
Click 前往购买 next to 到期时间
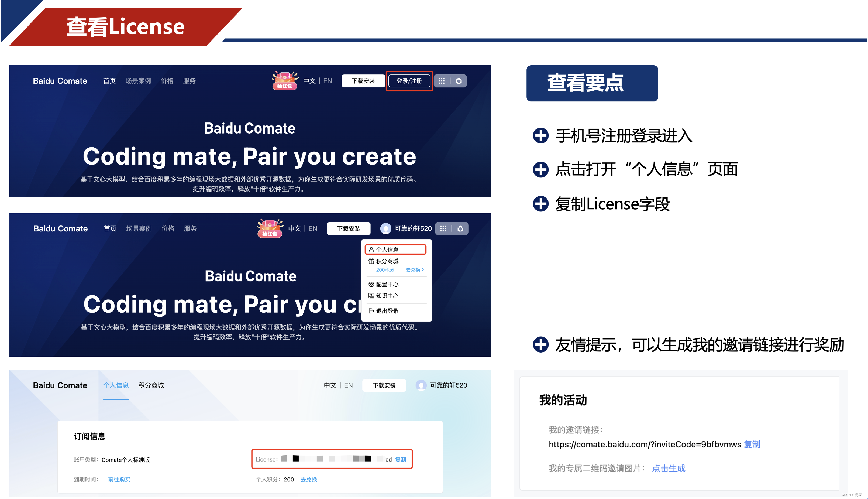(119, 480)
